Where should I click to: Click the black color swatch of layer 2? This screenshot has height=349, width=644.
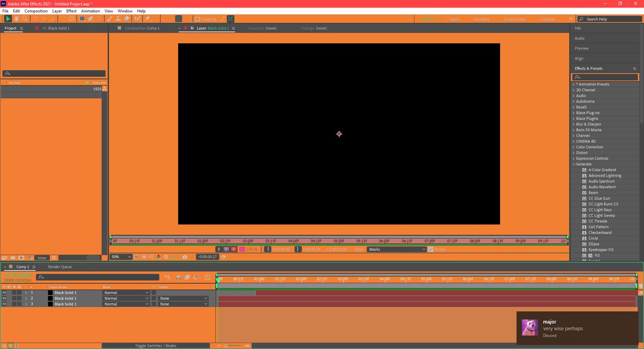[x=50, y=299]
